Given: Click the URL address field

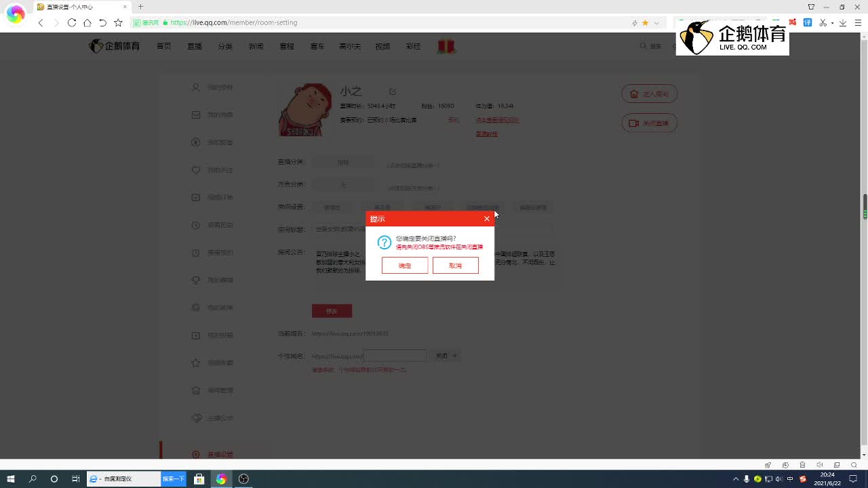Looking at the screenshot, I should [393, 22].
